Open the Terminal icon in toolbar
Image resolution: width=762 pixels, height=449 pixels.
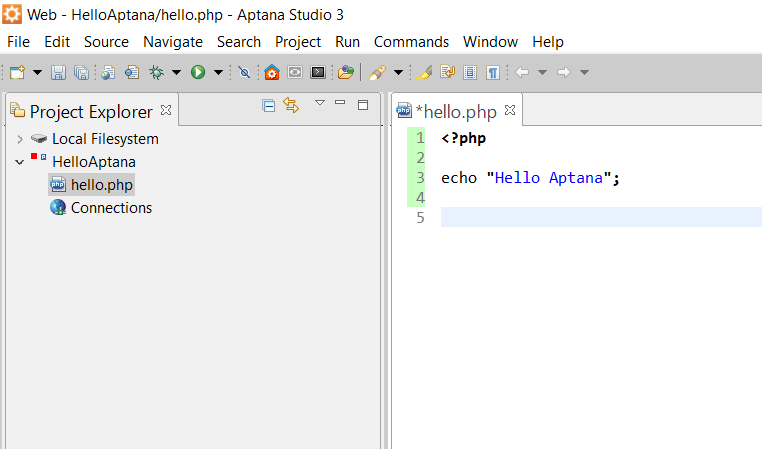pyautogui.click(x=318, y=72)
